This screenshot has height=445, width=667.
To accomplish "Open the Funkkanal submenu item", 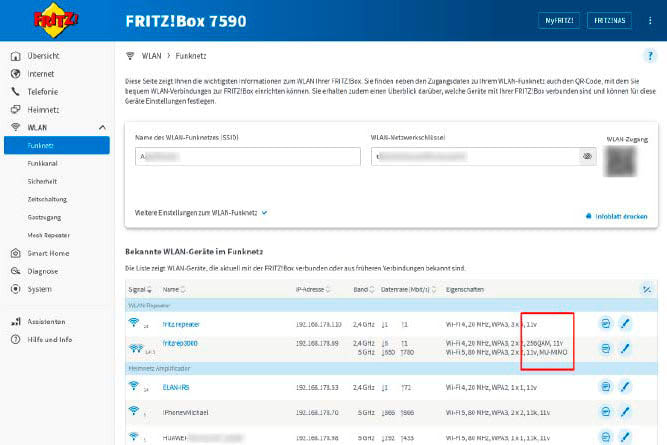I will (43, 163).
